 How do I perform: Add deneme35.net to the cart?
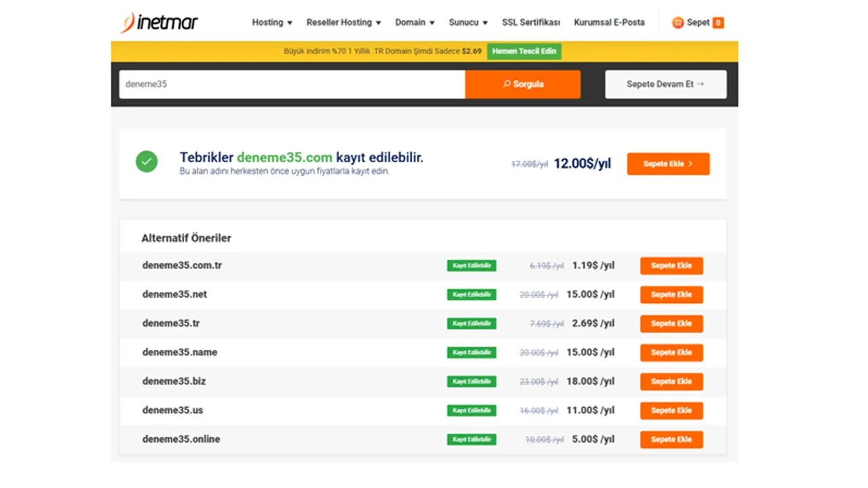click(671, 295)
